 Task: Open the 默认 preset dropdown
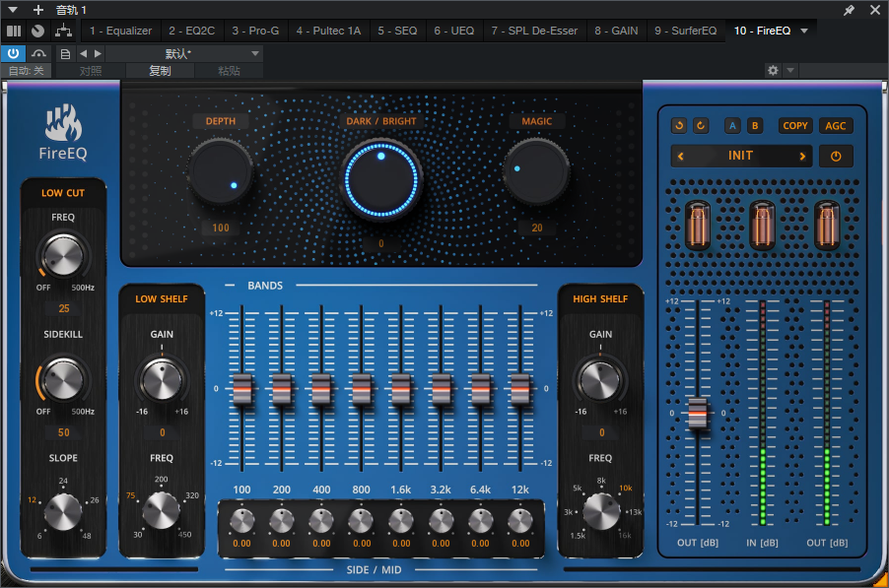tap(183, 54)
